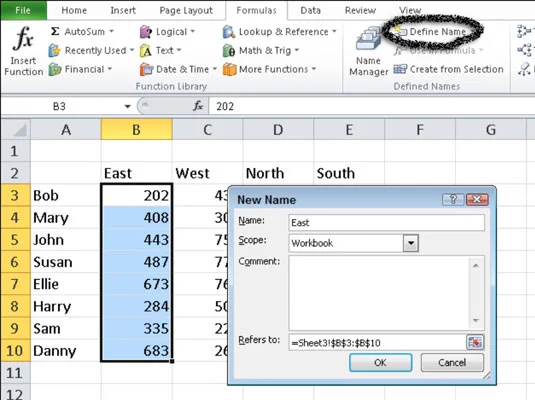Open Date & Time functions
The height and width of the screenshot is (400, 535).
(178, 69)
